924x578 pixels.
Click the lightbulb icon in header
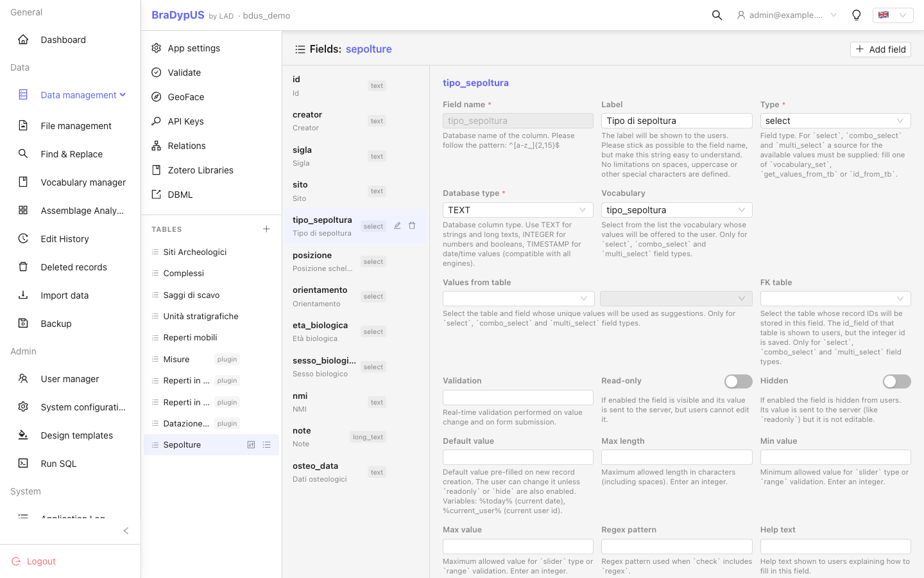(856, 15)
